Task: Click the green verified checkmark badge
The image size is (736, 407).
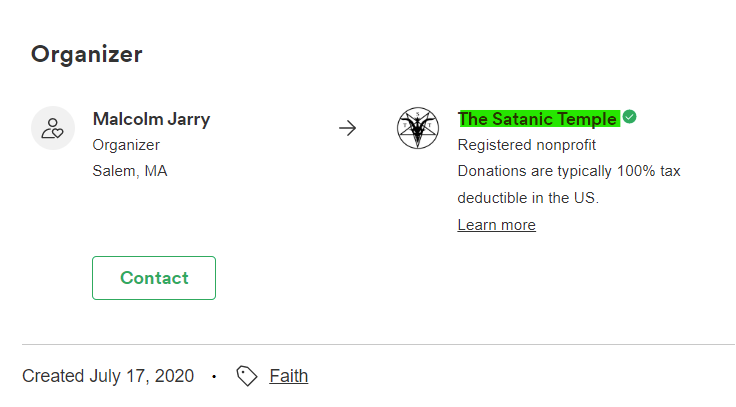Action: click(630, 117)
